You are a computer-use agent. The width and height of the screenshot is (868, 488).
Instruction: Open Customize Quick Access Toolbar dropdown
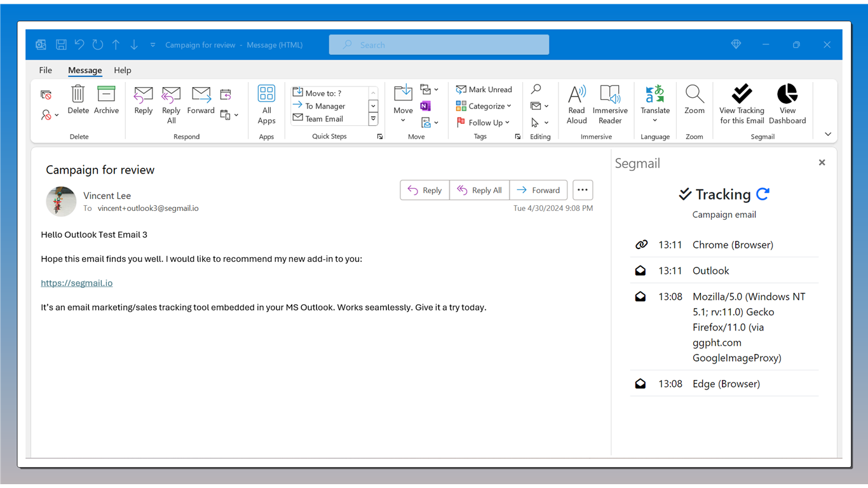click(x=153, y=45)
